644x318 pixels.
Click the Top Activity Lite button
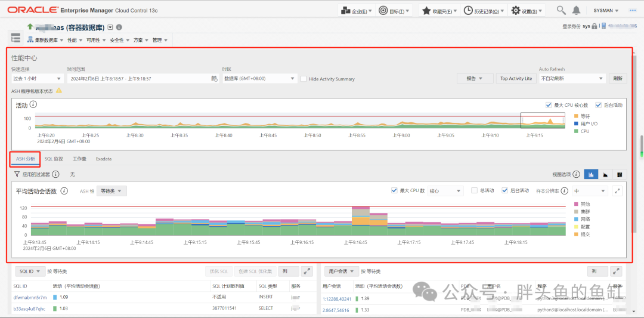[516, 79]
